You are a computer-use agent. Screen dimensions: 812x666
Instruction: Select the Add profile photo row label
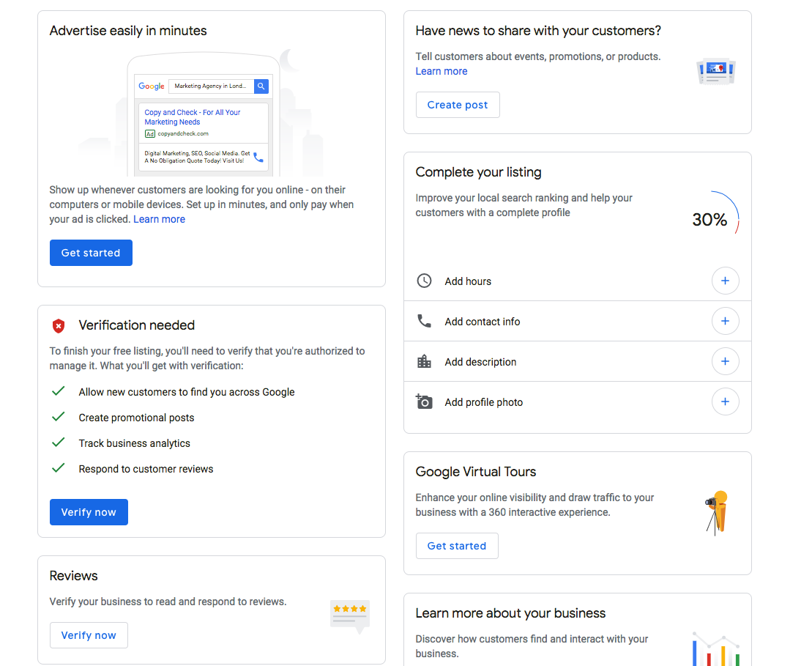(x=484, y=403)
